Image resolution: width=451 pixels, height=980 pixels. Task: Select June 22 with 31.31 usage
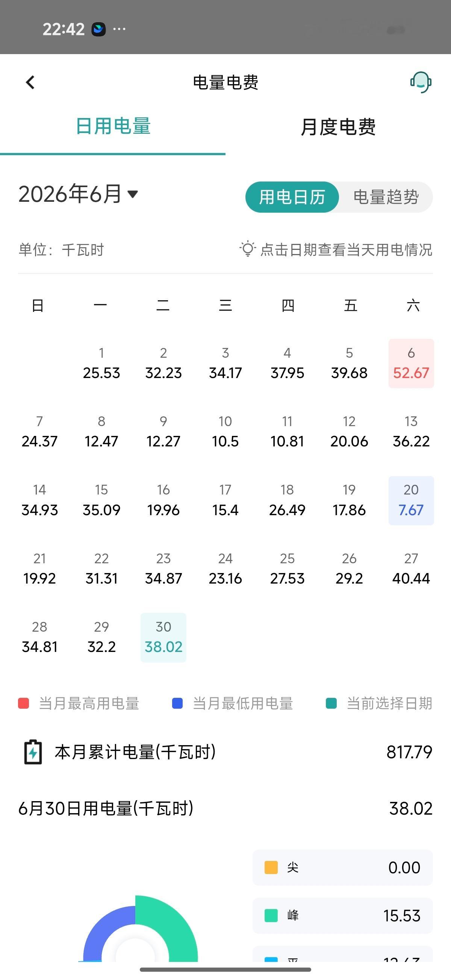[101, 569]
